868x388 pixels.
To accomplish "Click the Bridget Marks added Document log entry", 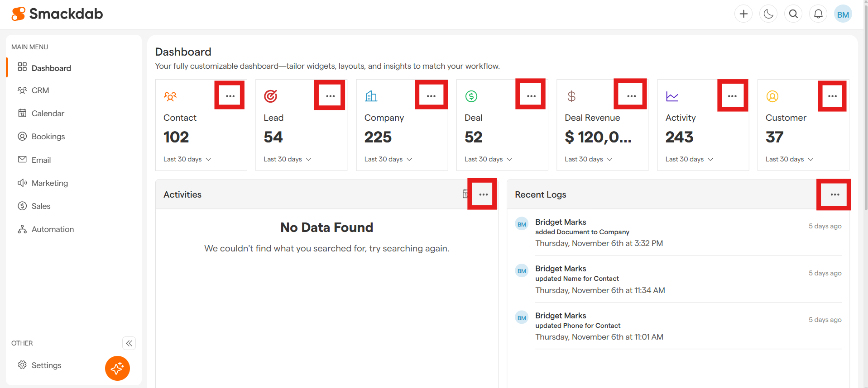I will point(599,232).
